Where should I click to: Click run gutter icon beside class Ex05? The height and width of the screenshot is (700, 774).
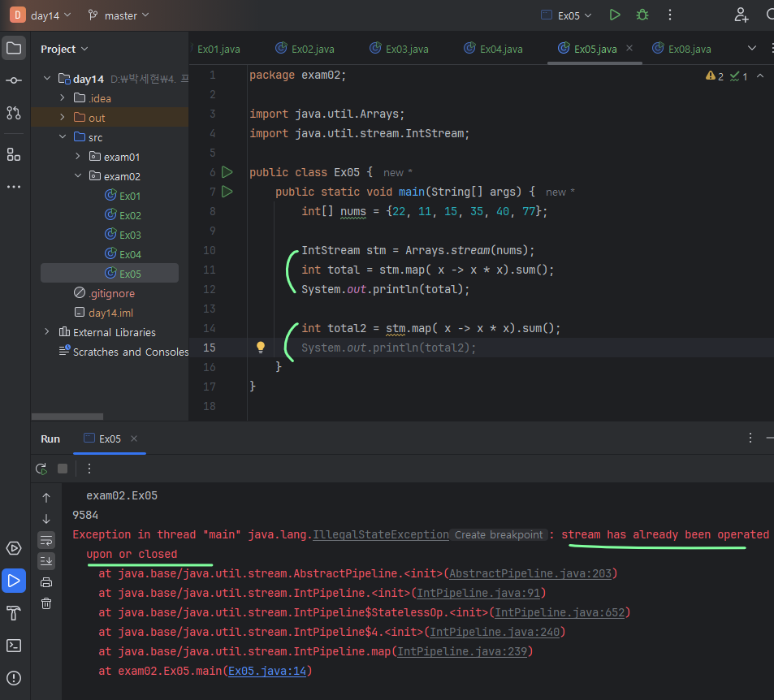(x=227, y=172)
